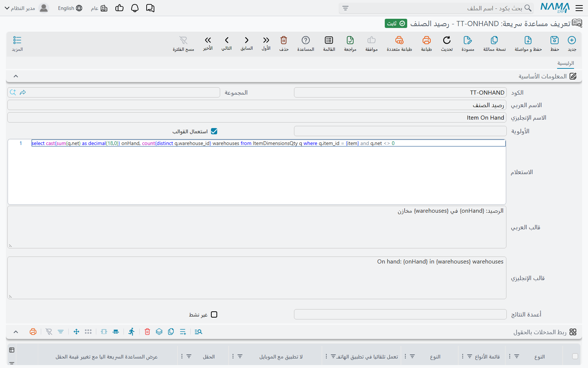Collapse the ربط المدخلات بالحقول section
This screenshot has height=368, width=588.
pyautogui.click(x=16, y=332)
